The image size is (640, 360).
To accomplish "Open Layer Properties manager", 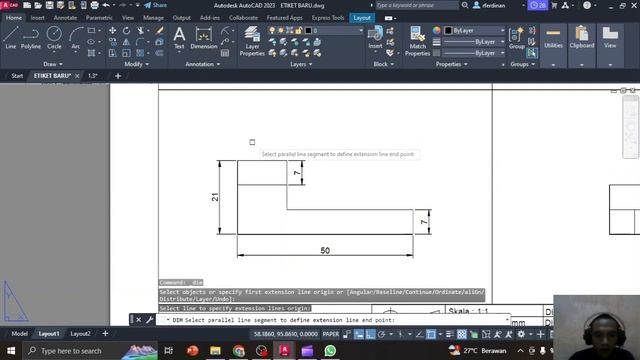I will pyautogui.click(x=252, y=41).
